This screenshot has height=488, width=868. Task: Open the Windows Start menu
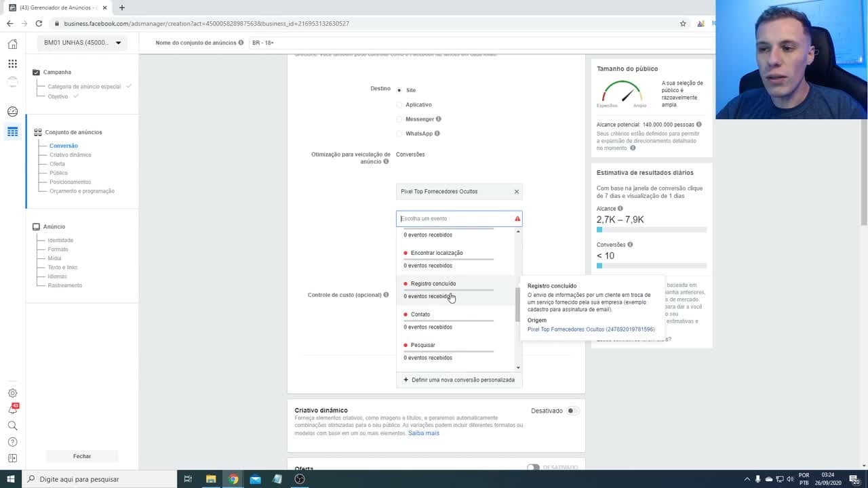coord(11,479)
